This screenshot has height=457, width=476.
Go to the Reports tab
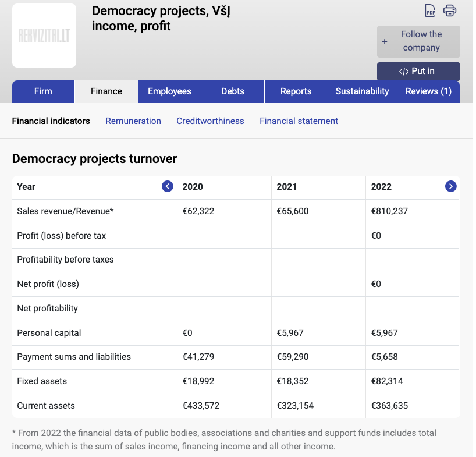click(x=296, y=91)
